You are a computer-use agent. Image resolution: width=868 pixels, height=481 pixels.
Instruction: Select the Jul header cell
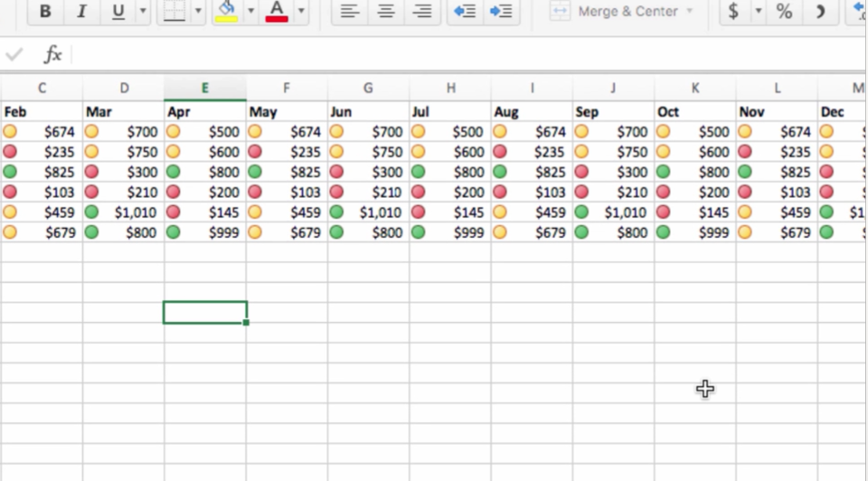pos(450,112)
